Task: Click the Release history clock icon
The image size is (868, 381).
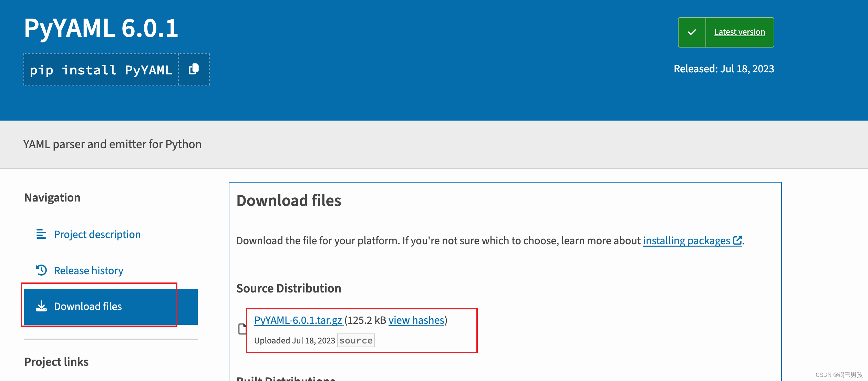Action: click(41, 270)
